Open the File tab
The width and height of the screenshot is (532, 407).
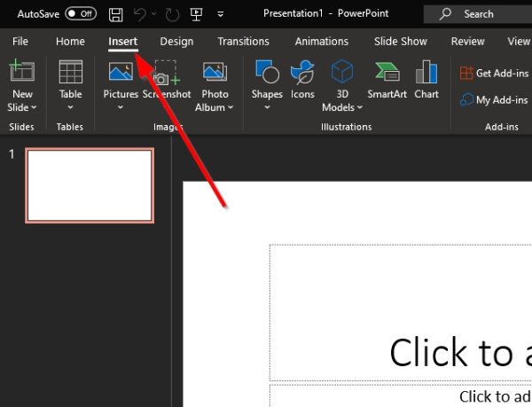click(x=20, y=42)
